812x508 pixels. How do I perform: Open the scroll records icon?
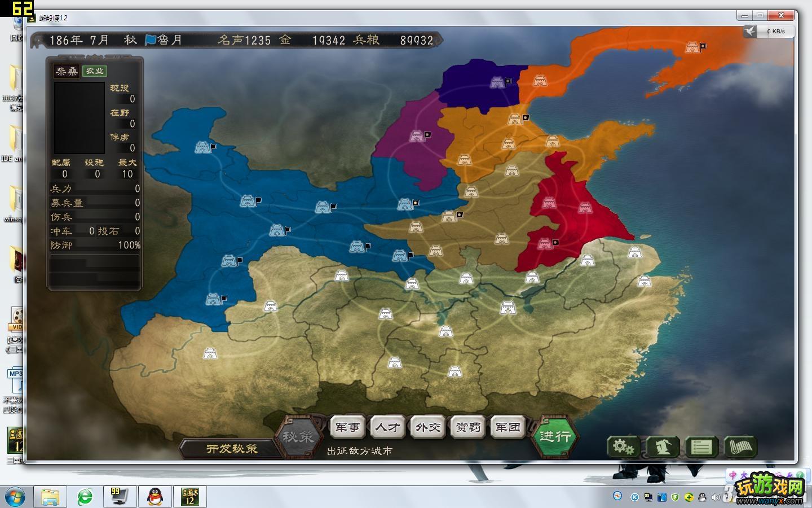click(x=740, y=446)
